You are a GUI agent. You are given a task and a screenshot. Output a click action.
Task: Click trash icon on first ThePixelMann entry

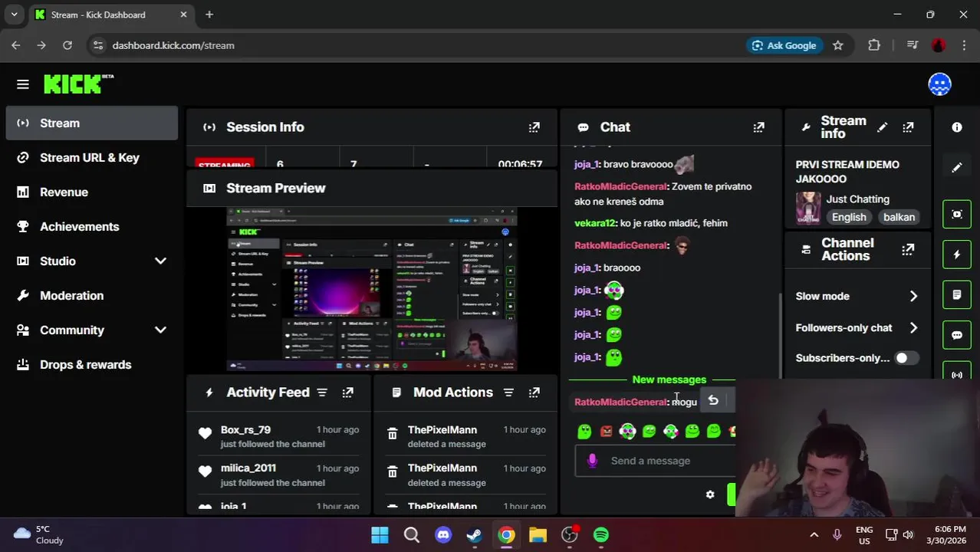click(392, 435)
